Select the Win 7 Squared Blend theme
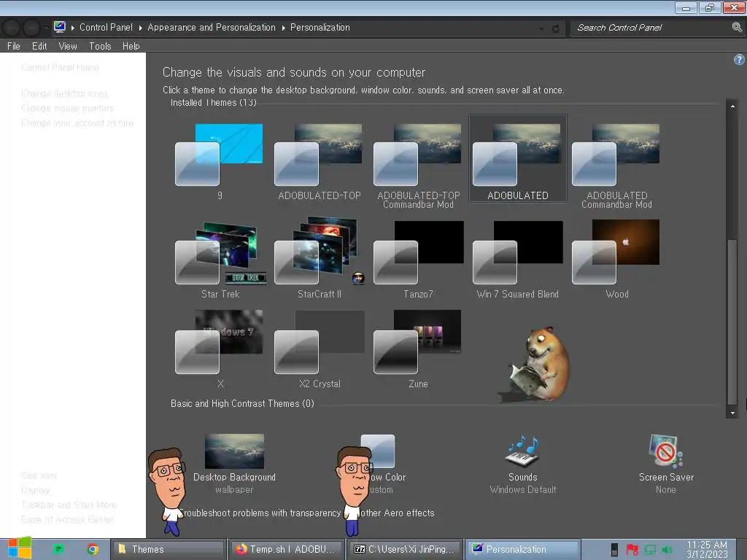Viewport: 747px width, 560px height. click(518, 260)
